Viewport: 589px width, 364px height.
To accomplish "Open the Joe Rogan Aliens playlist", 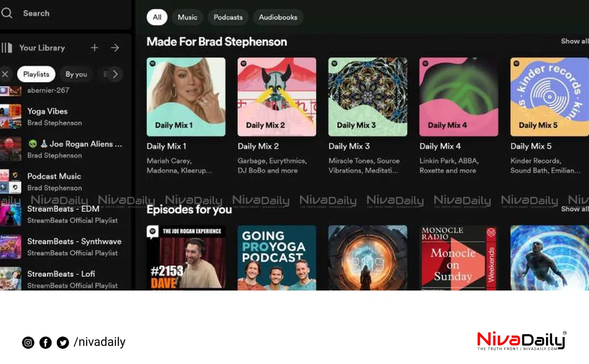I will pyautogui.click(x=64, y=149).
